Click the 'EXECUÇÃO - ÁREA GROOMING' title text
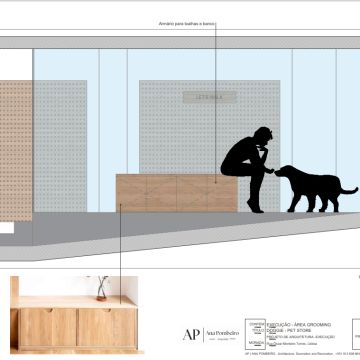Screen dimensions: 360x360 coord(299,324)
